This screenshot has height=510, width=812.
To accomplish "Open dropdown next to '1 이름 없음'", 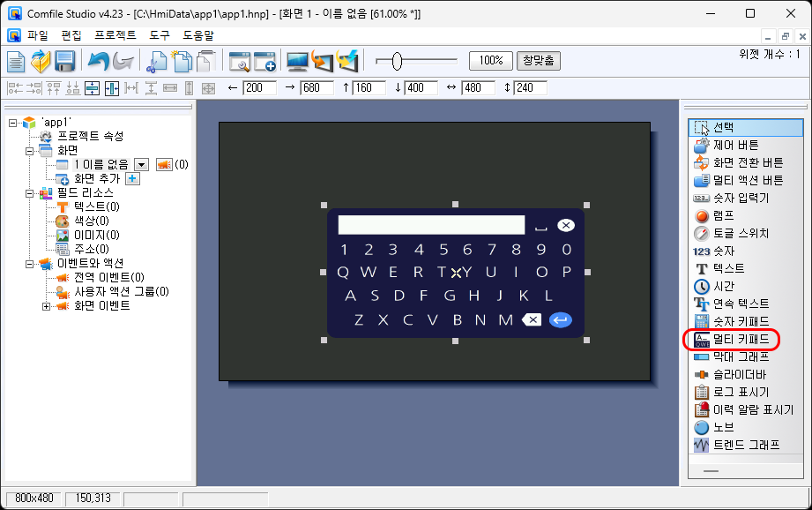I will [140, 164].
